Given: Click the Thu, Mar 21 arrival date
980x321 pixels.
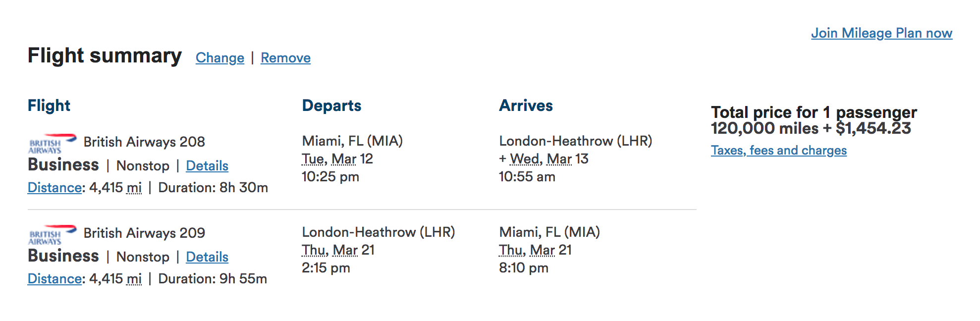Looking at the screenshot, I should tap(535, 250).
